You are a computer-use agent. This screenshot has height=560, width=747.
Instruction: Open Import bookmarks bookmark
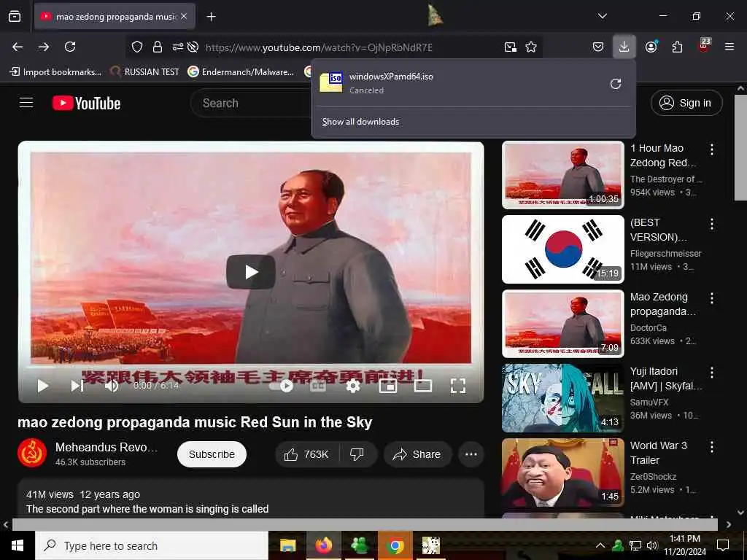[55, 72]
